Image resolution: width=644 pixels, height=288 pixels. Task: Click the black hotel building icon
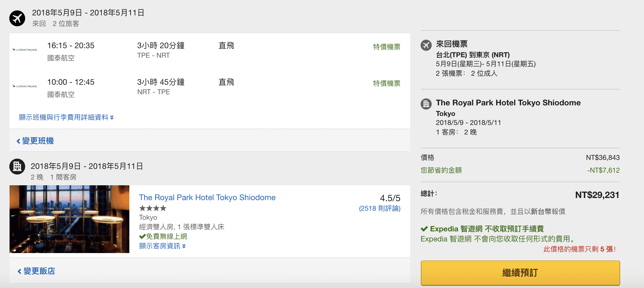point(17,166)
